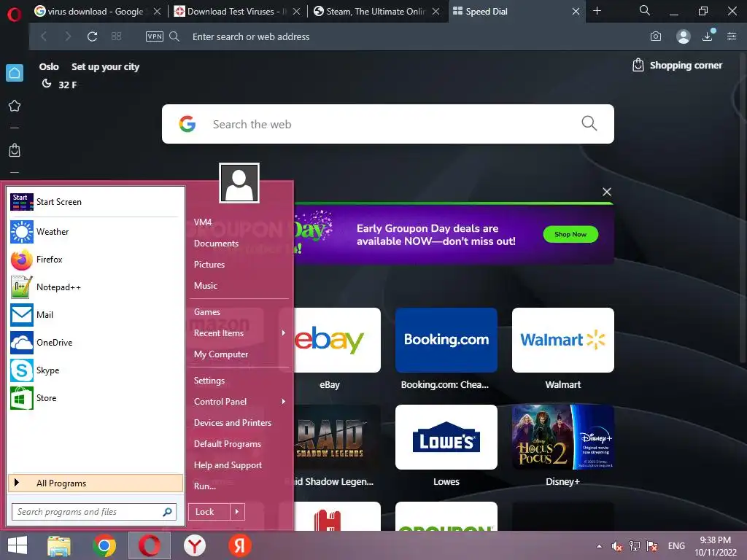Image resolution: width=747 pixels, height=560 pixels.
Task: Click the search tabs magnifier icon
Action: coord(645,10)
